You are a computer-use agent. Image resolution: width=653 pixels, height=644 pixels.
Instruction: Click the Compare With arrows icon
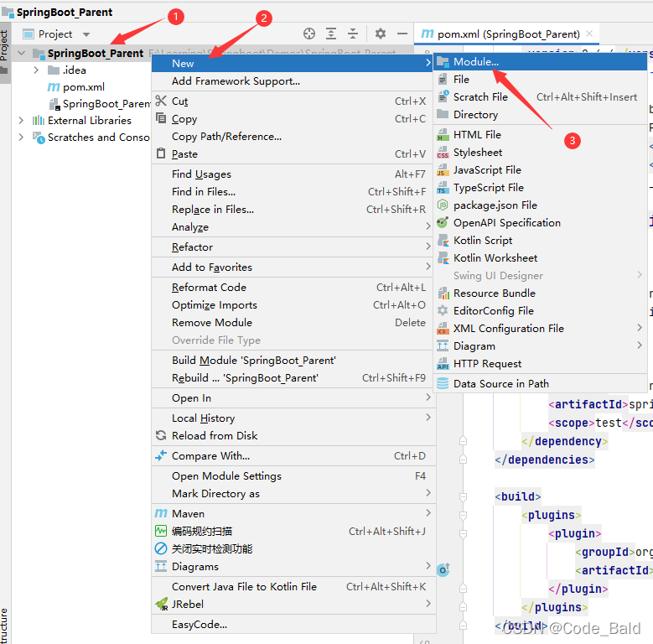[161, 455]
